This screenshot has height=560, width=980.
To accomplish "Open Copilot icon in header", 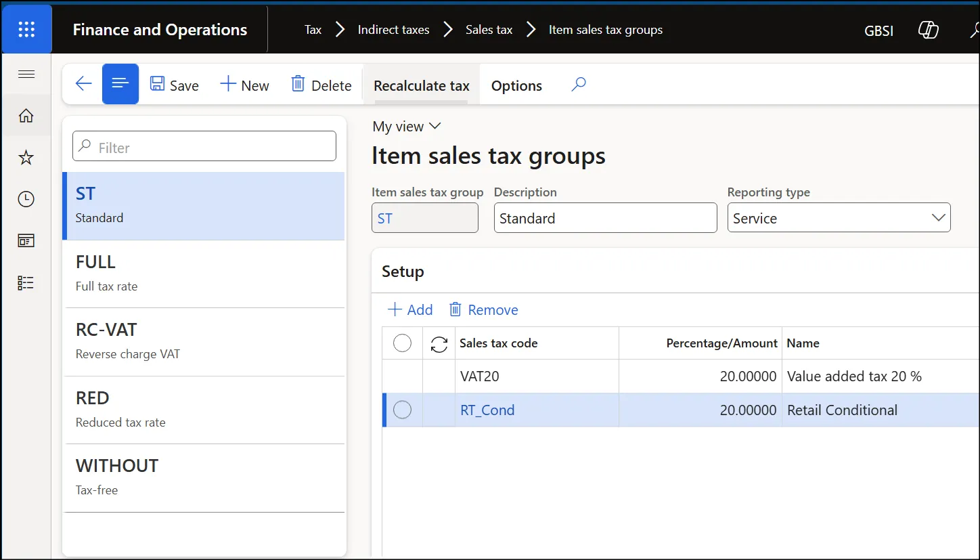I will 928,30.
